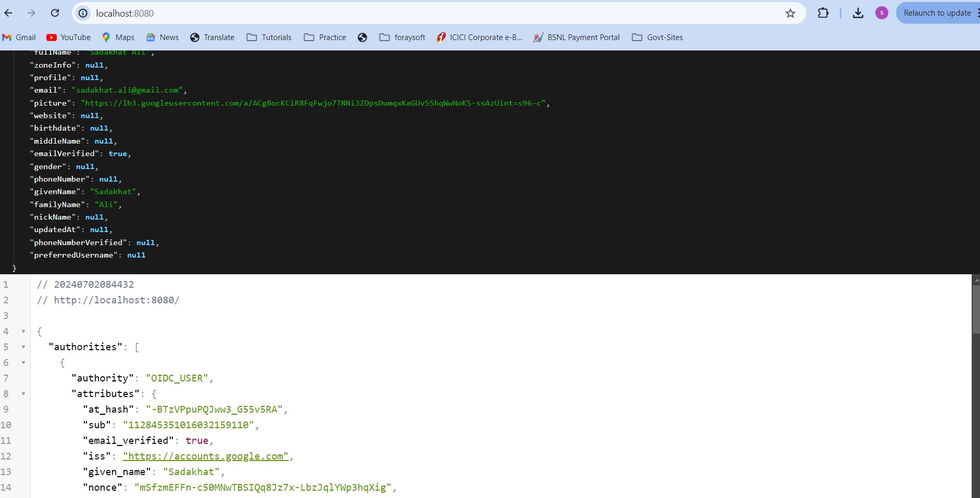The height and width of the screenshot is (498, 980).
Task: Collapse the root object at line 4
Action: coord(23,331)
